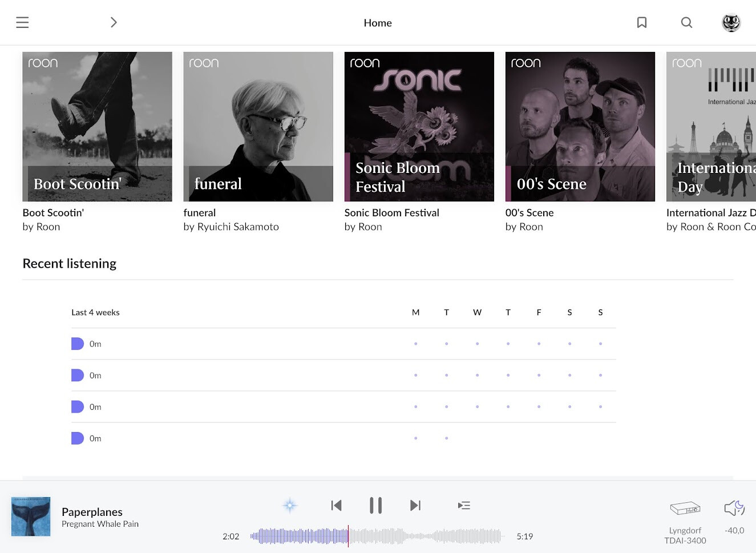Open the Pregnant Whale Pain artist link
This screenshot has width=756, height=553.
click(x=100, y=524)
